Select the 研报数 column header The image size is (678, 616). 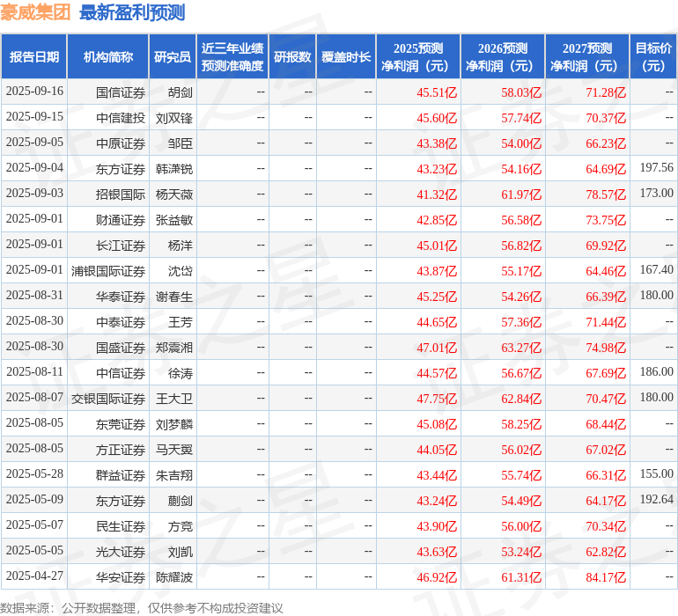(292, 56)
